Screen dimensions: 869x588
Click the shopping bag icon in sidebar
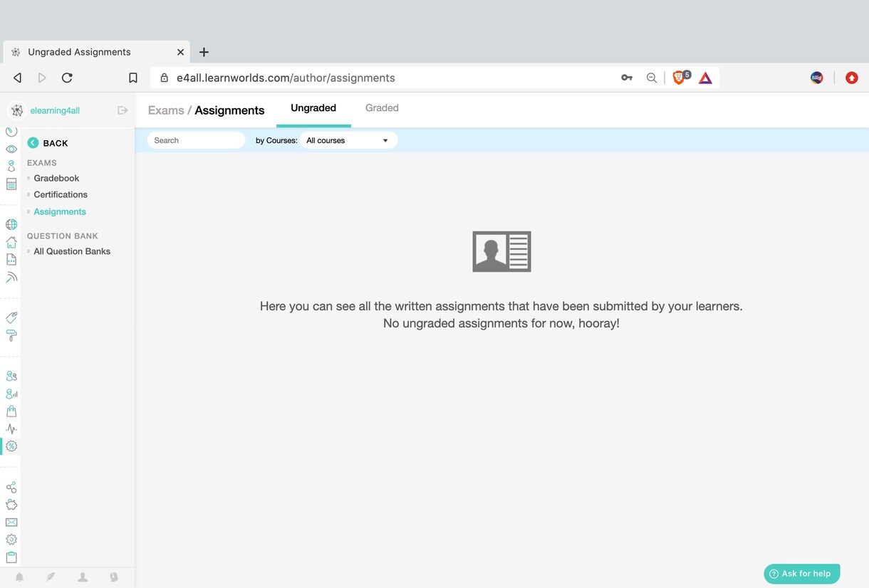[x=11, y=411]
